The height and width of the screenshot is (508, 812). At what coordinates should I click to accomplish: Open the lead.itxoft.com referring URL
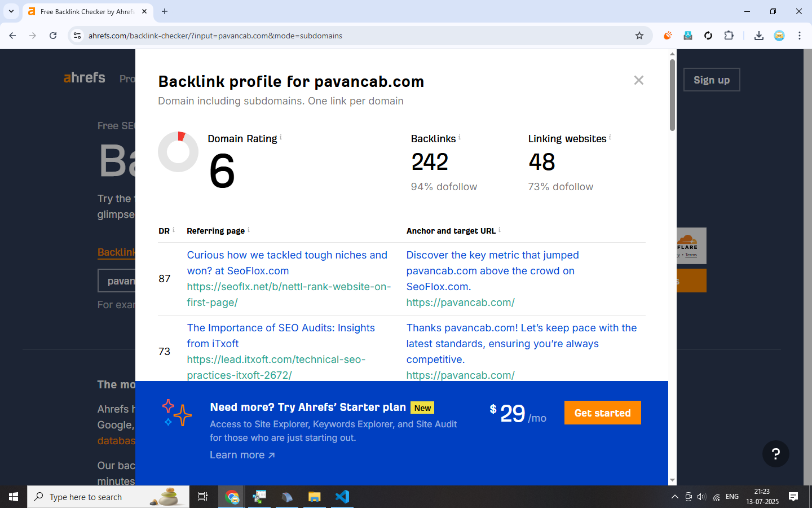click(276, 367)
